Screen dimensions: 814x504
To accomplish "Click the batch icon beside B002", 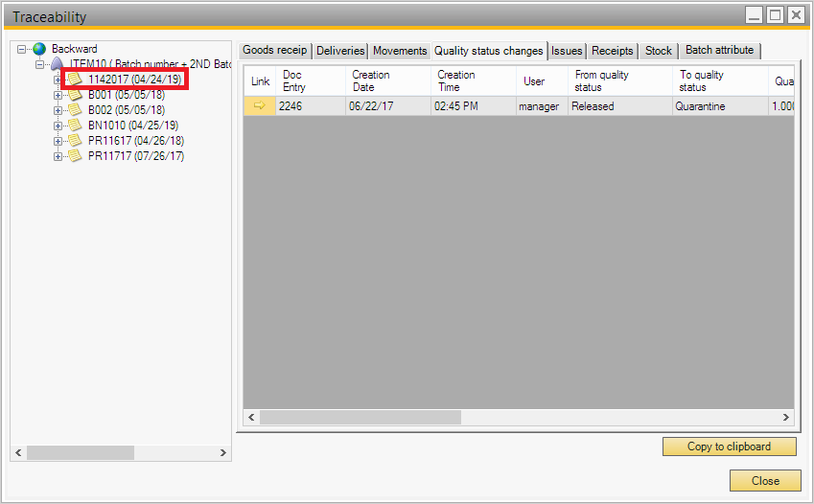I will 75,110.
